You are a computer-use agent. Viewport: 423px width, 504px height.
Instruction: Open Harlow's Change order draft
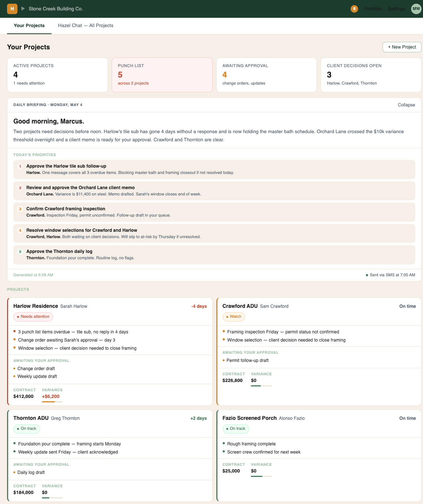36,369
